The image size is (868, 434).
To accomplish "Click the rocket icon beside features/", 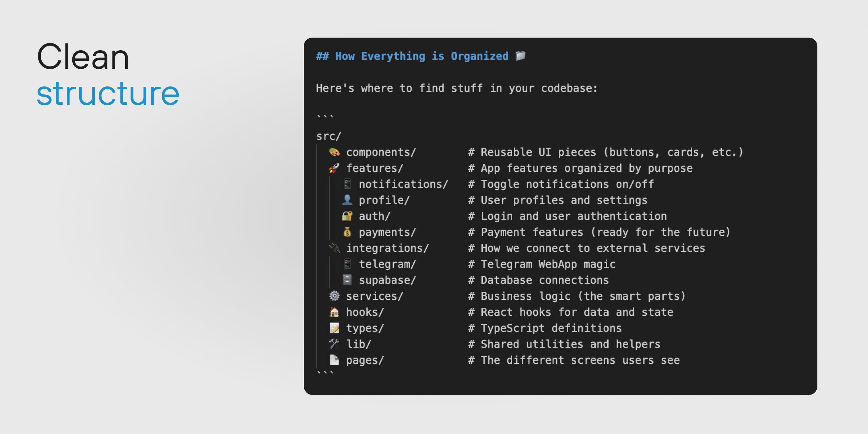I will tap(334, 168).
